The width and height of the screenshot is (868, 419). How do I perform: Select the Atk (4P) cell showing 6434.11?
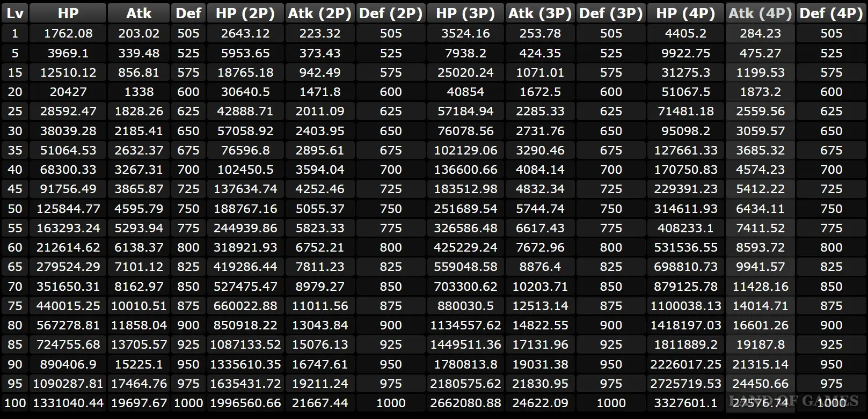760,209
